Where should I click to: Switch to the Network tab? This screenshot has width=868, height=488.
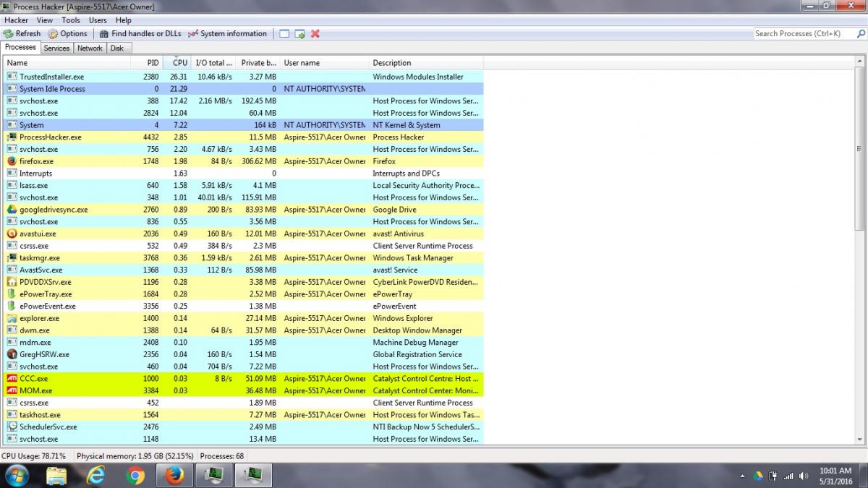90,48
